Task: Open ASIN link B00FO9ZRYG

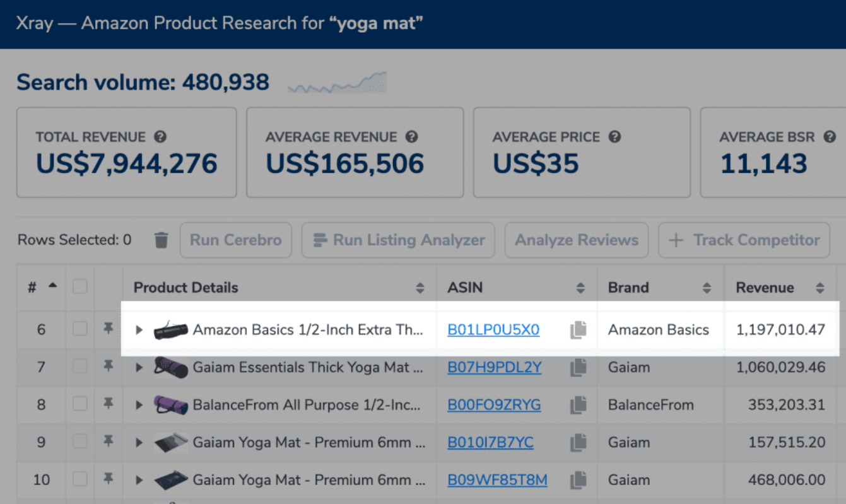Action: coord(494,405)
